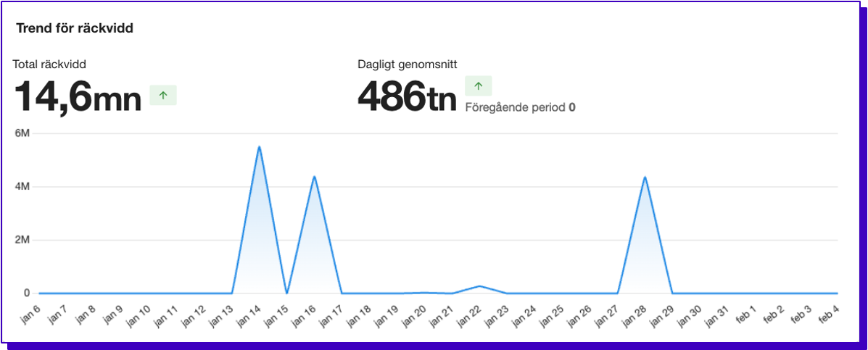Click the feb 4 date label
The height and width of the screenshot is (350, 868).
point(830,314)
